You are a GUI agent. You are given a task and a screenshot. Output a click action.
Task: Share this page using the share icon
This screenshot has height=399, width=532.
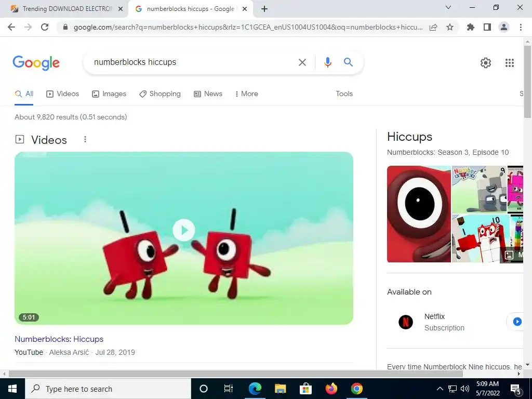coord(433,27)
